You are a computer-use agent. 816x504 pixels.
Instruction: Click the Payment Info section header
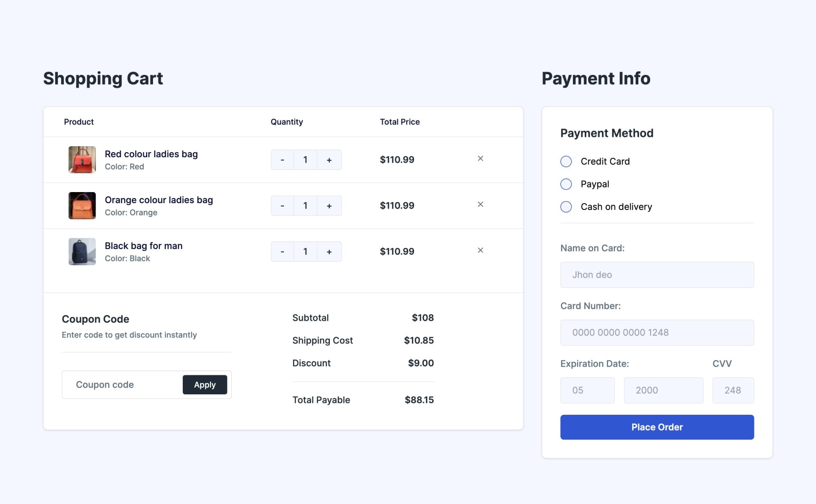tap(596, 77)
